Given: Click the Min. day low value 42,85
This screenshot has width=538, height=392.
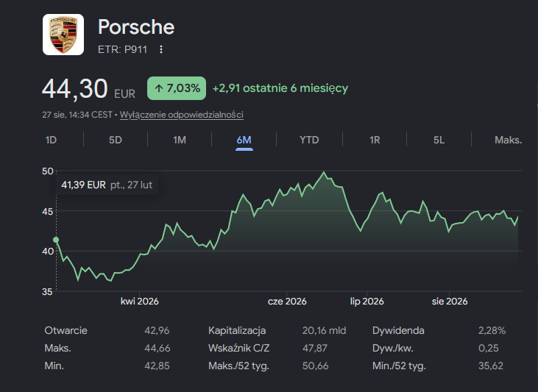Looking at the screenshot, I should coord(157,366).
